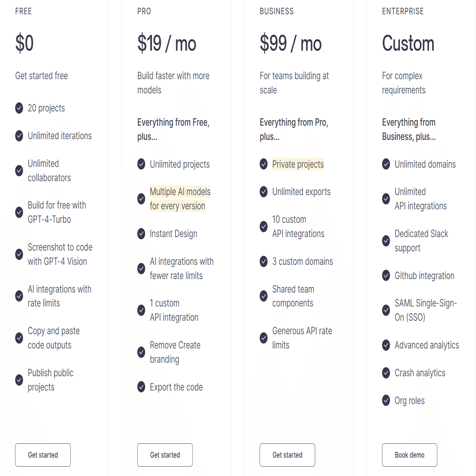Click check icon beside Crash analytics

click(x=386, y=373)
